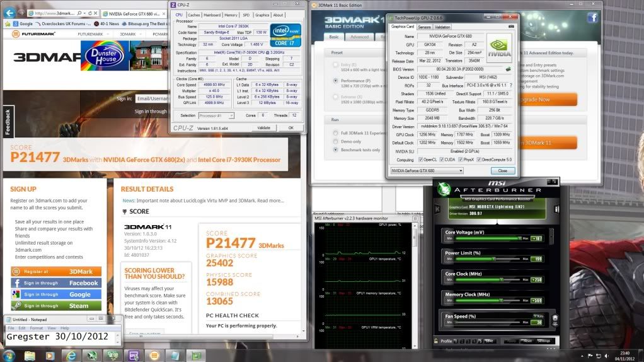The height and width of the screenshot is (362, 644).
Task: Switch to MSI Afterburner taskbar icon
Action: (x=92, y=356)
